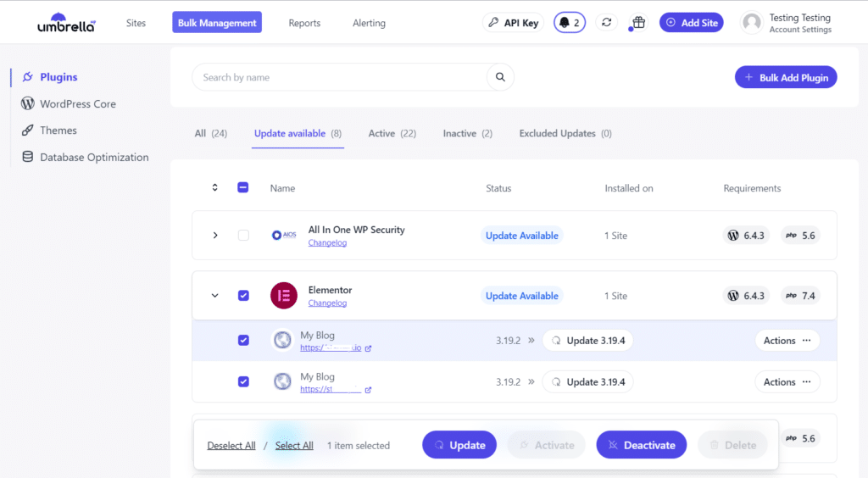Click the Add Site button

coord(692,23)
